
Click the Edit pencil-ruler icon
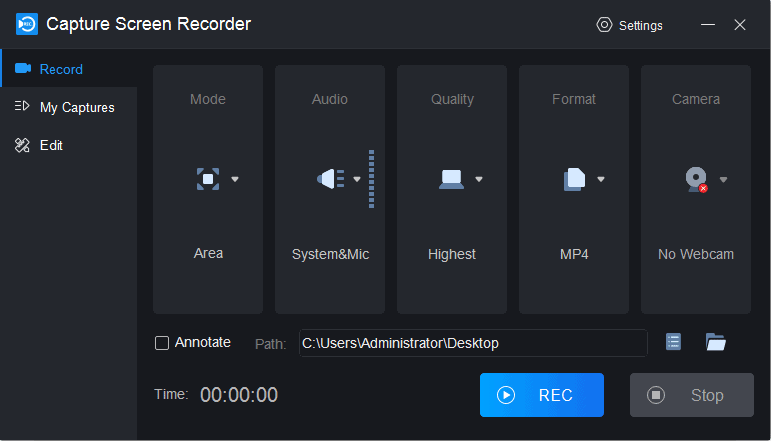22,145
